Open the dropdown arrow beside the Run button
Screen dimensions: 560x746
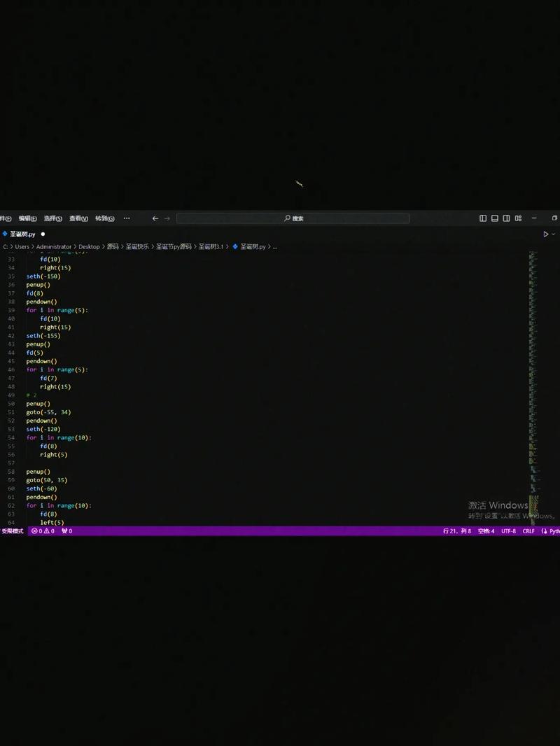[x=554, y=234]
